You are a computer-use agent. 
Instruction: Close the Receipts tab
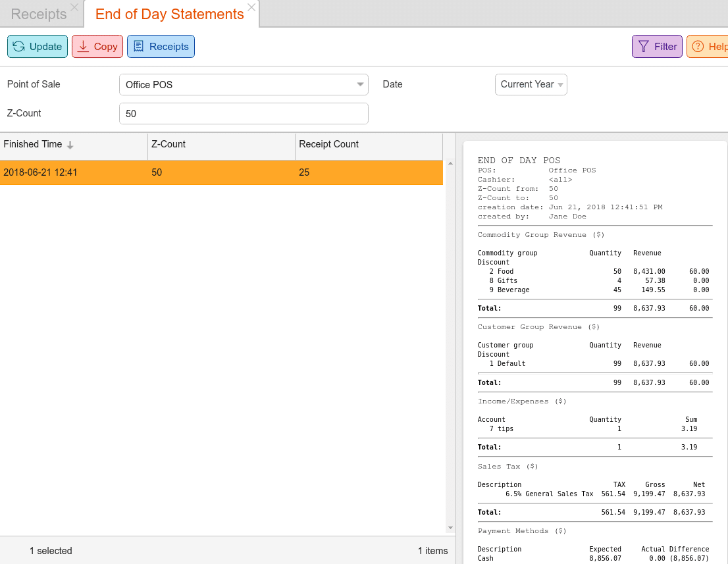pos(74,7)
